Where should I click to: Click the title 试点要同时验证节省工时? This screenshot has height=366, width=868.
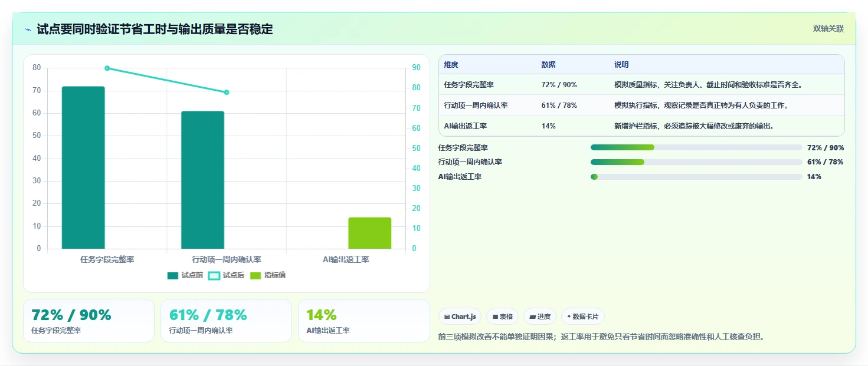point(155,29)
